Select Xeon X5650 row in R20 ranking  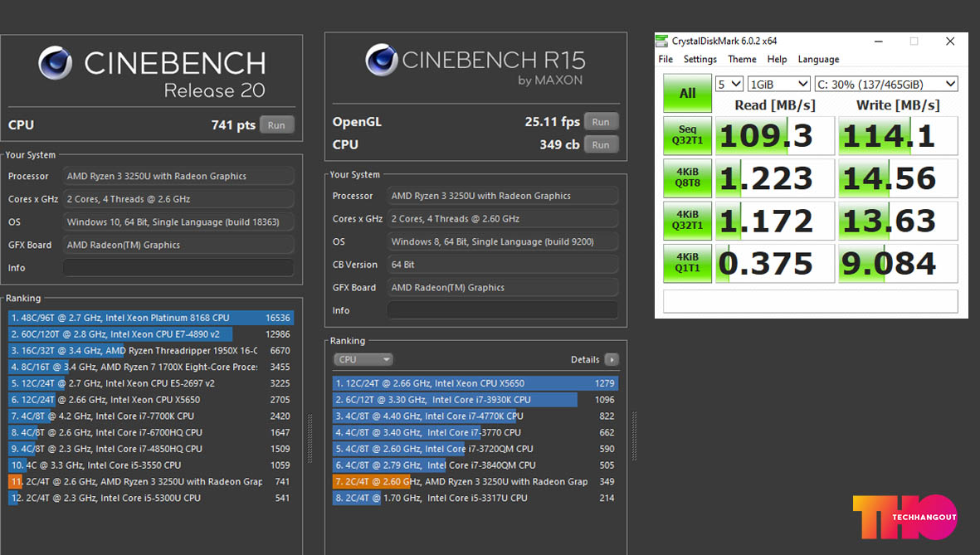[x=151, y=399]
